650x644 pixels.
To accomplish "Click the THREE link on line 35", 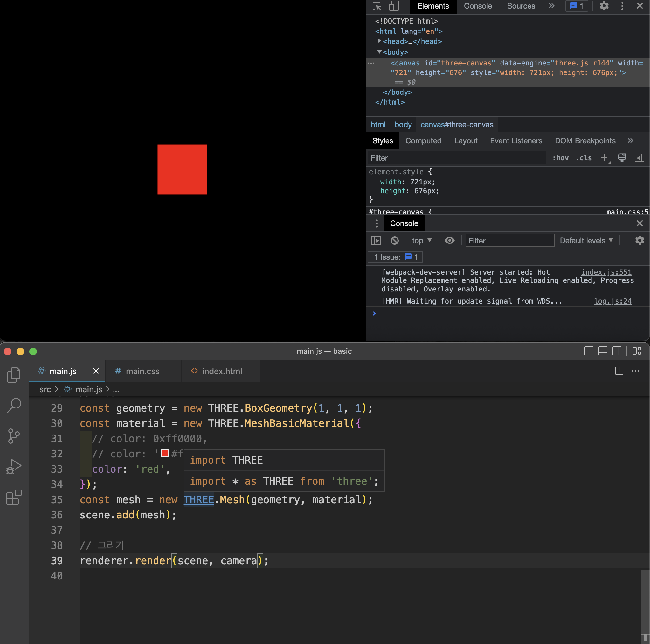I will point(198,499).
